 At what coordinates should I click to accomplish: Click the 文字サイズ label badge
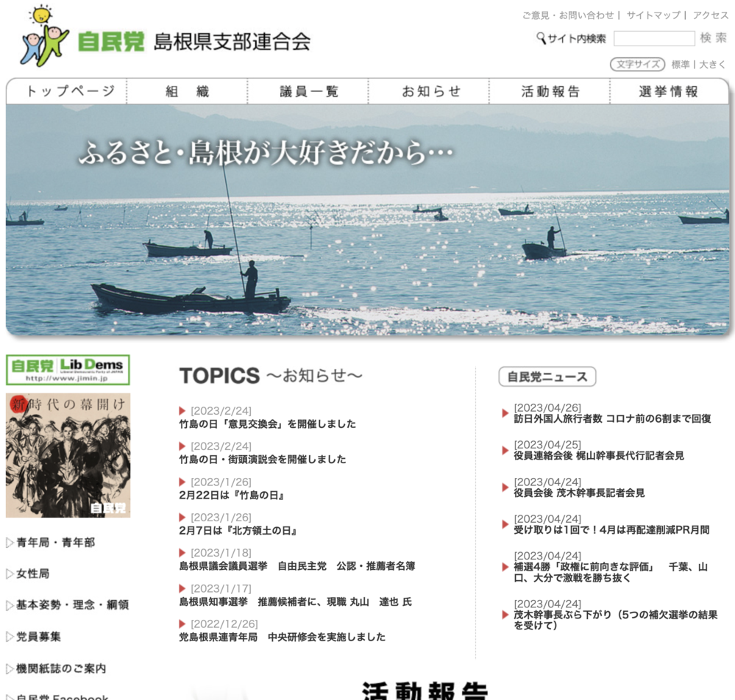[x=637, y=65]
